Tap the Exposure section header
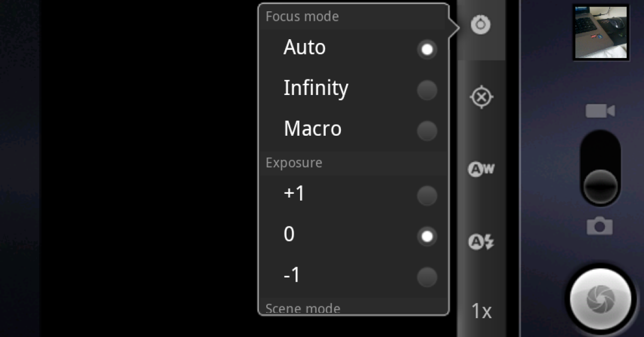The width and height of the screenshot is (644, 337). click(x=294, y=163)
